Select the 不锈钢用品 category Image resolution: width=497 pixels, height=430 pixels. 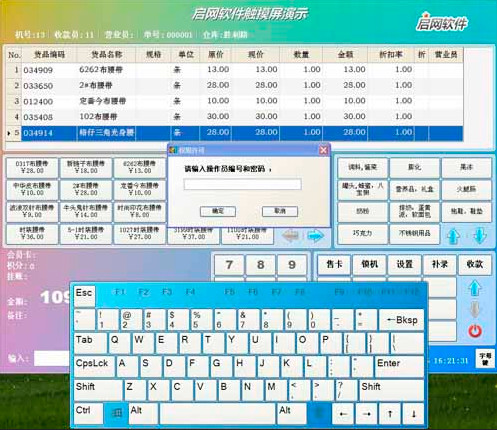pos(415,234)
